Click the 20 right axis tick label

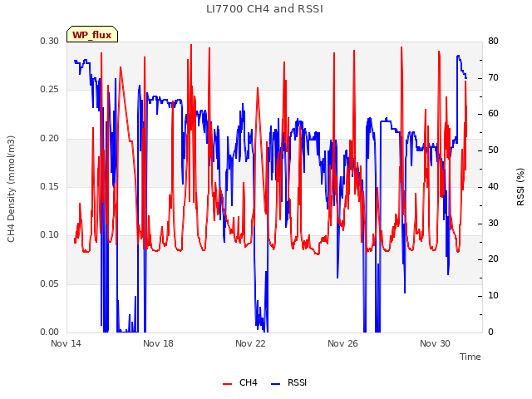[x=493, y=259]
